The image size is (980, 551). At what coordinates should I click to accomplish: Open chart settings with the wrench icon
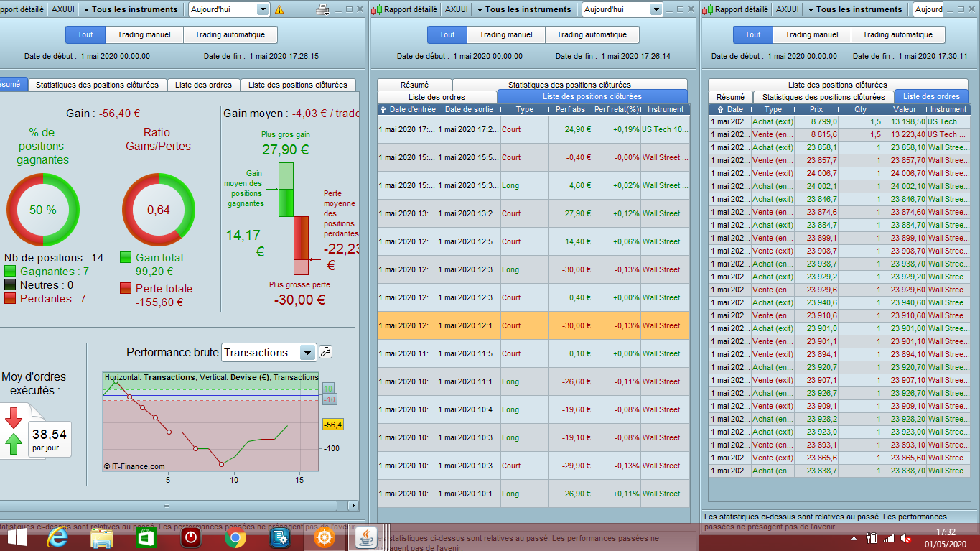pyautogui.click(x=325, y=352)
